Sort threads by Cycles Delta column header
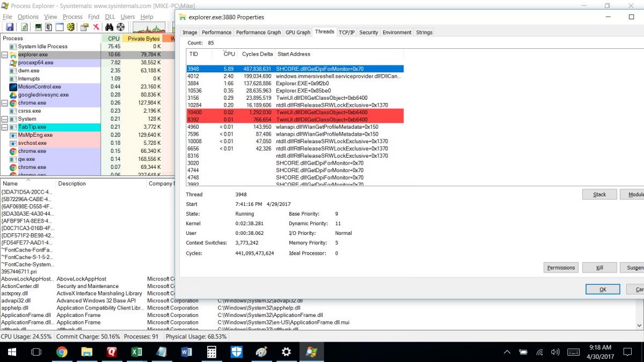Viewport: 644px width, 362px height. 257,54
